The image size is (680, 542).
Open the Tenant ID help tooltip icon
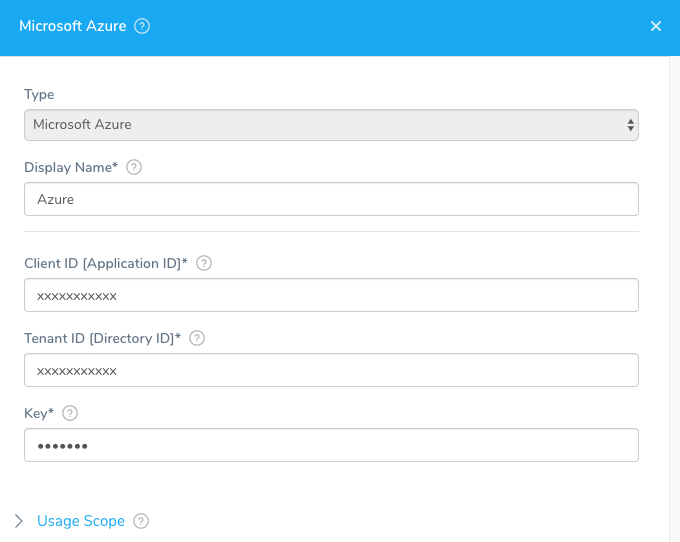(x=197, y=338)
